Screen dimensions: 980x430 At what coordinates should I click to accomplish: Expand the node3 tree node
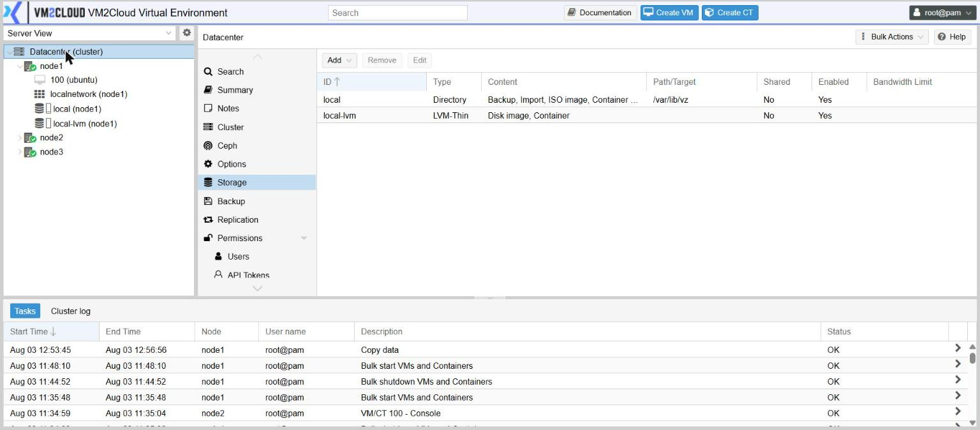tap(19, 152)
